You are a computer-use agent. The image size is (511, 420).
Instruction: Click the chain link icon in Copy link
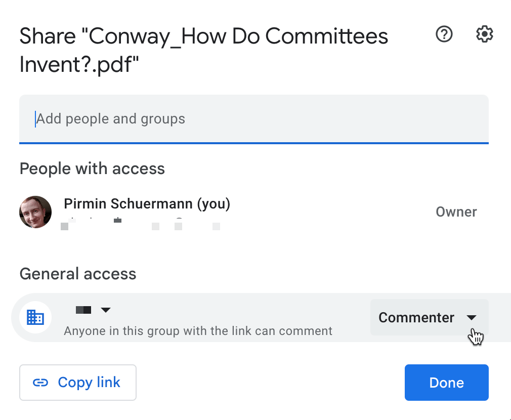coord(40,383)
